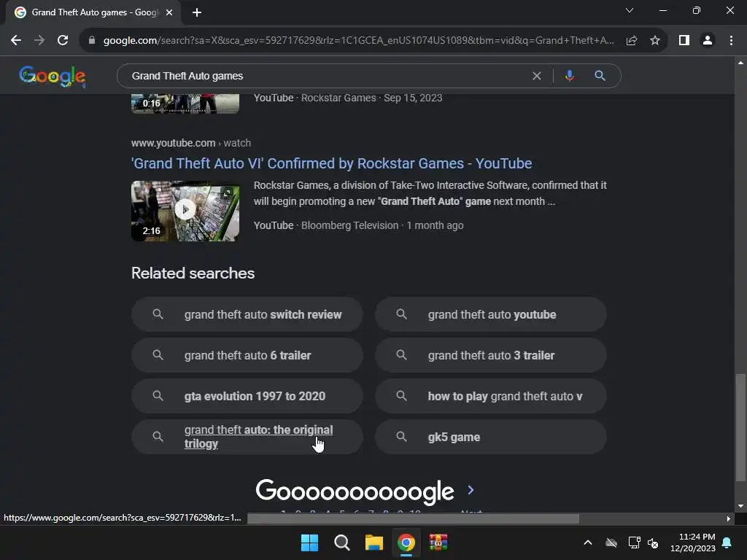Search grand theft auto 6 trailer
This screenshot has height=560, width=747.
point(247,355)
